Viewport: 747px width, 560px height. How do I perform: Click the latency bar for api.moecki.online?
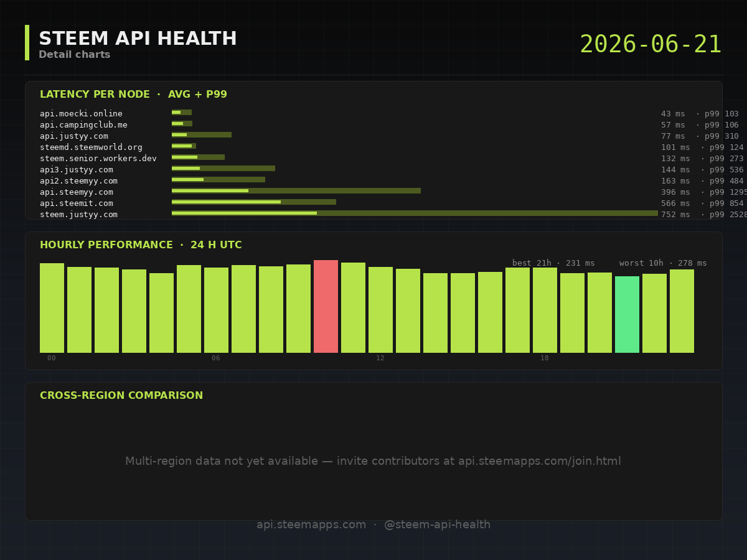point(182,113)
